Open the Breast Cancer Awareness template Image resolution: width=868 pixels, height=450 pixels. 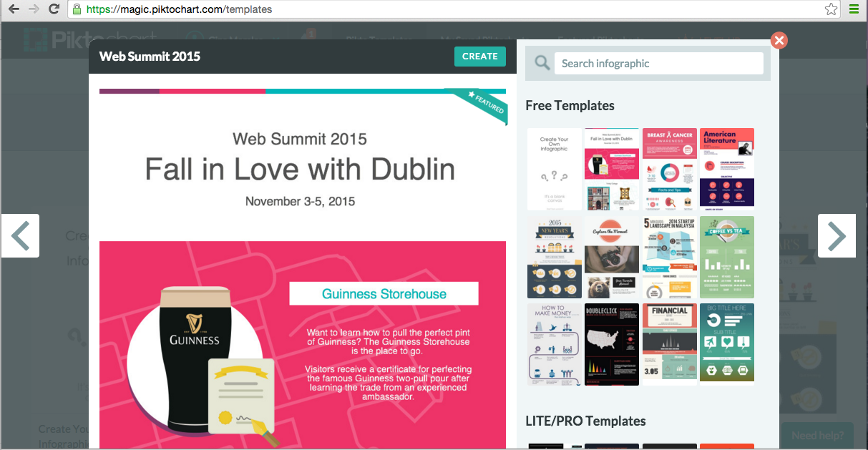pyautogui.click(x=670, y=169)
